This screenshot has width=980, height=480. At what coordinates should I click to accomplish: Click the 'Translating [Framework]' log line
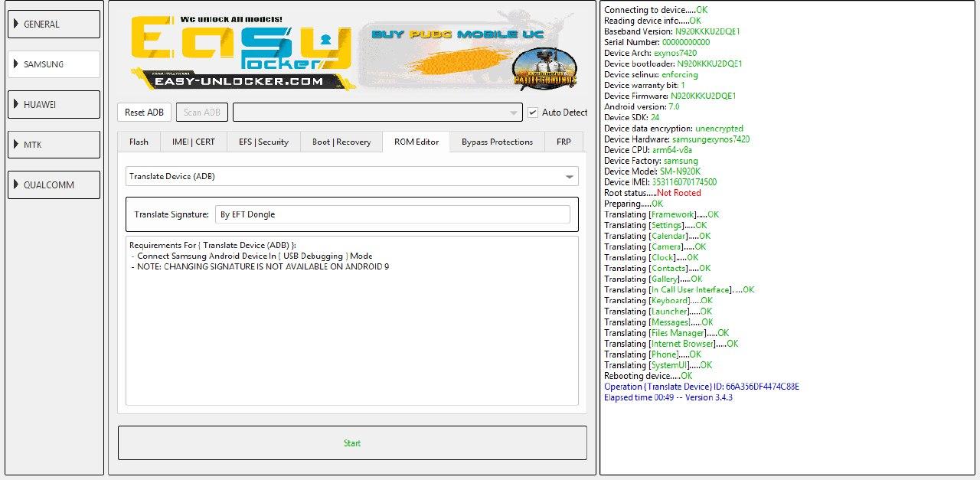[661, 214]
